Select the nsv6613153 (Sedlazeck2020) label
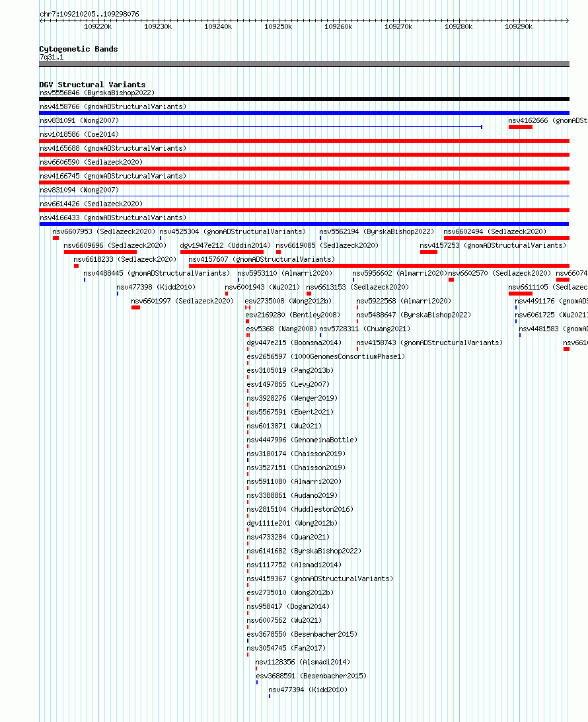Viewport: 588px width, 722px height. 357,287
